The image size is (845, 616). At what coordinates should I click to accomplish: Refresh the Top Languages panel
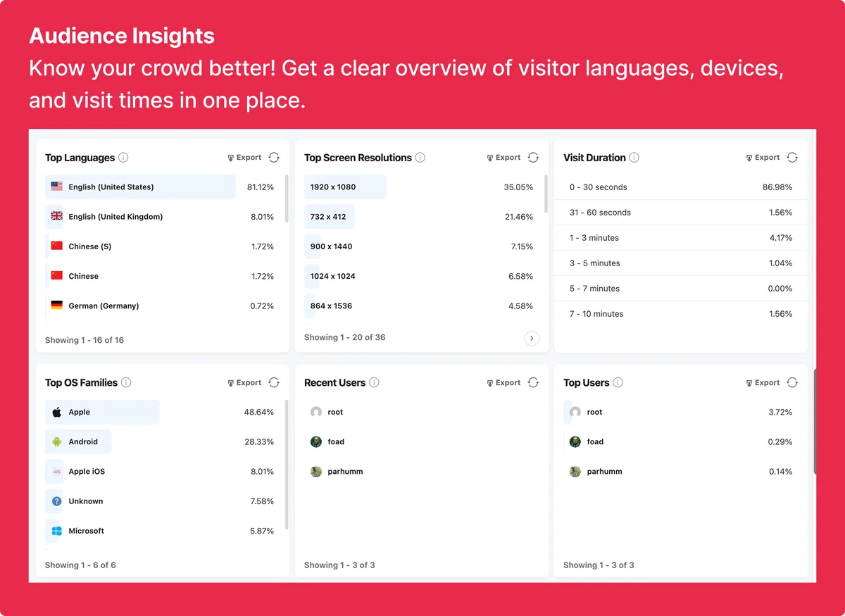[x=274, y=158]
